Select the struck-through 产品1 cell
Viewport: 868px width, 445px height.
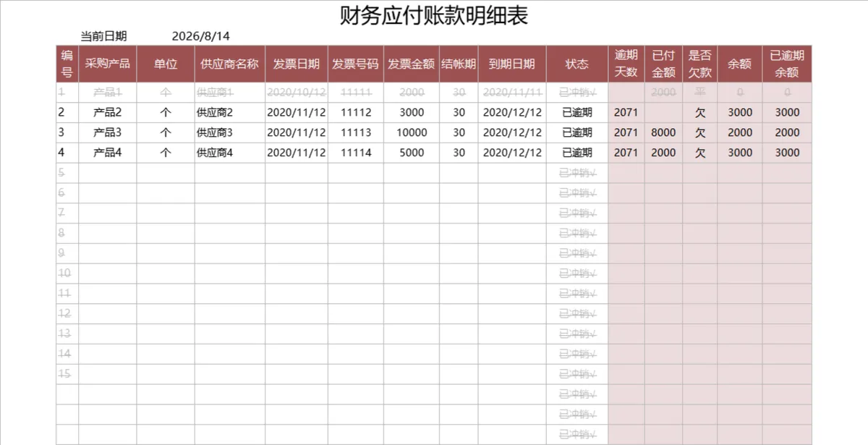(x=107, y=93)
